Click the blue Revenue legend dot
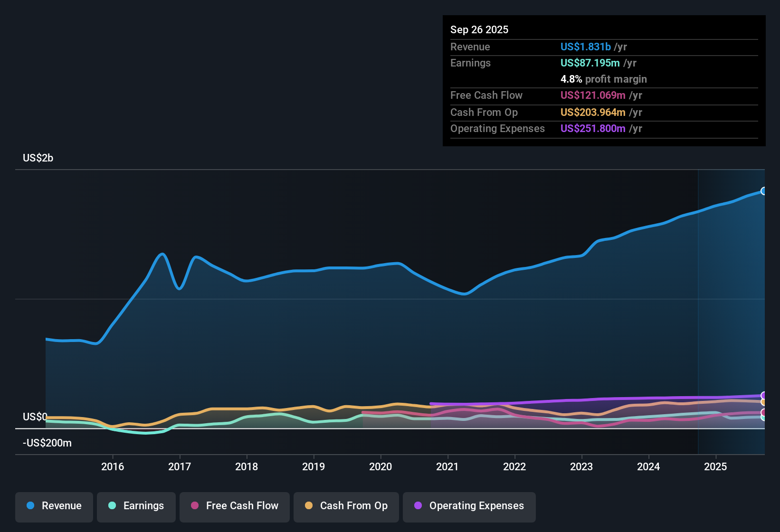This screenshot has height=532, width=780. coord(30,506)
